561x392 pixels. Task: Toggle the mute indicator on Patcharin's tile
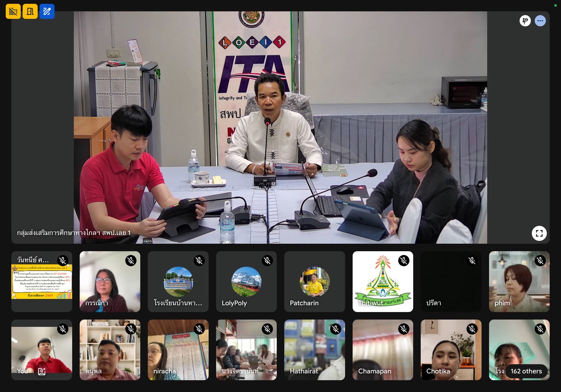335,260
